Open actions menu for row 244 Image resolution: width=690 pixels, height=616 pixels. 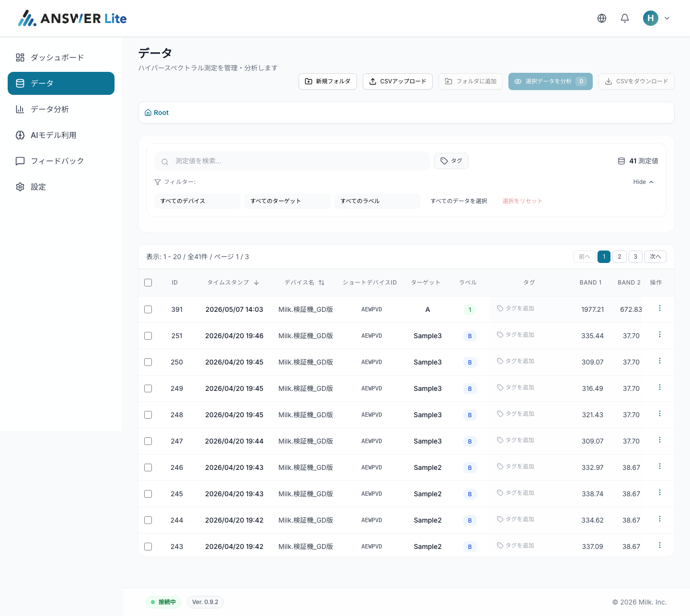pos(660,519)
